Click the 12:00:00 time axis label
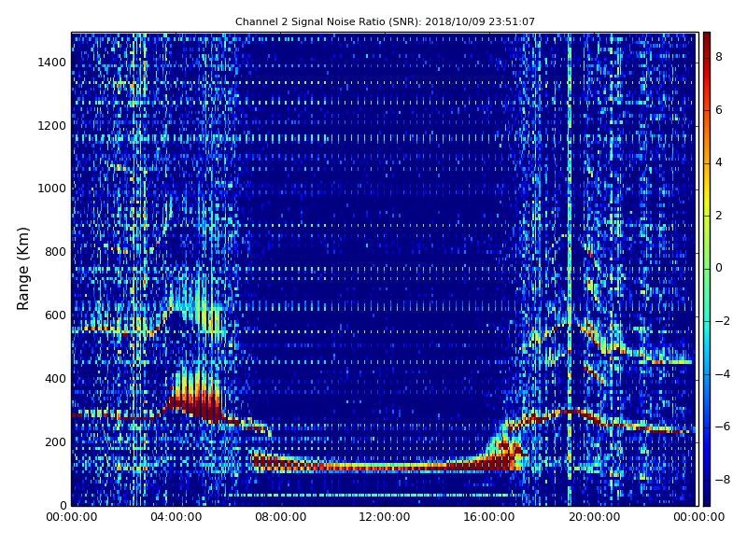The width and height of the screenshot is (747, 560). coord(385,517)
